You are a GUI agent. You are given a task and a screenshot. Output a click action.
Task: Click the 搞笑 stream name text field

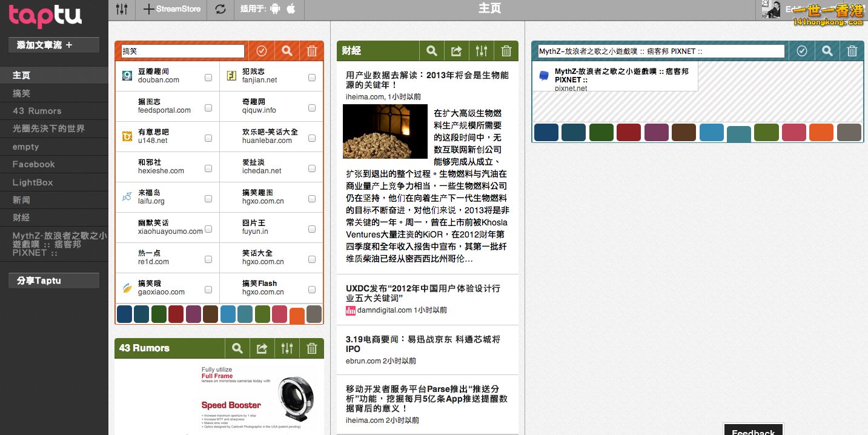click(182, 51)
